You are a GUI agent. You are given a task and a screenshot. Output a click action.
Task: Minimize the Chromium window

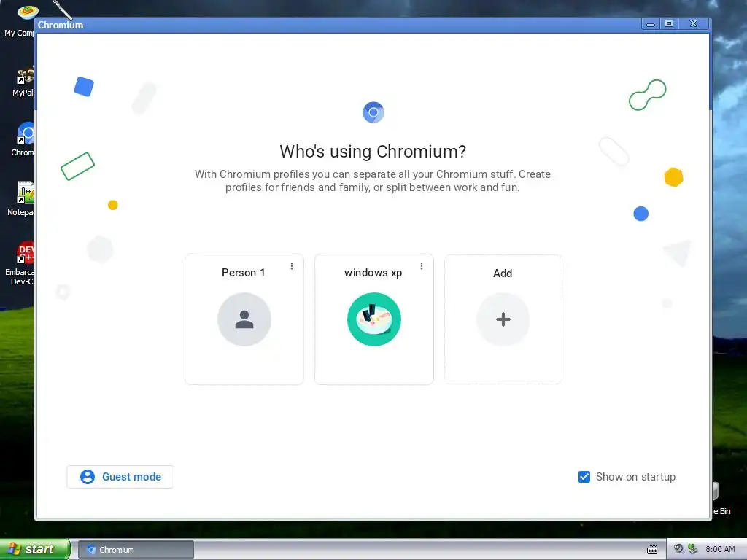point(650,24)
